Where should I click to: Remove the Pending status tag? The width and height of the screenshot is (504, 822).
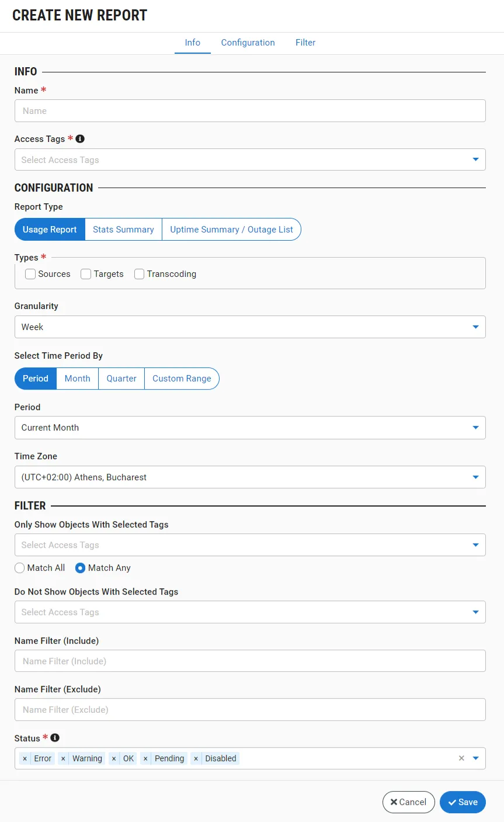(x=145, y=758)
